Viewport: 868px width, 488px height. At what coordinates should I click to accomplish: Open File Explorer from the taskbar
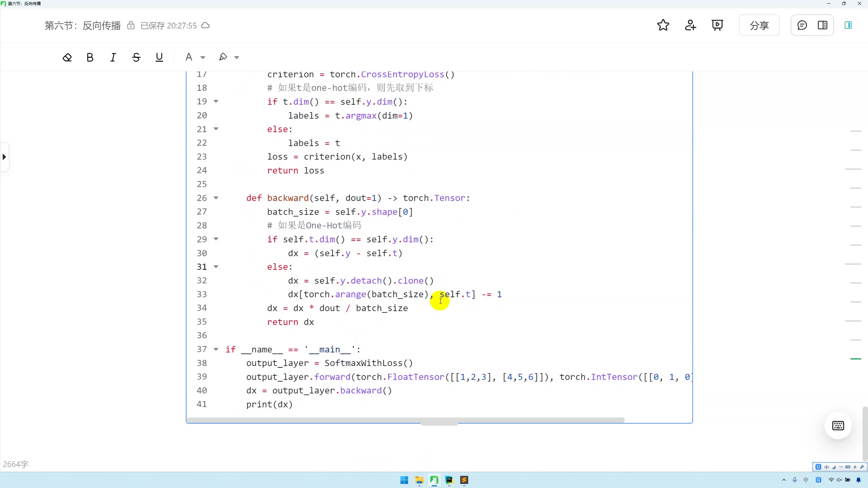click(x=418, y=480)
